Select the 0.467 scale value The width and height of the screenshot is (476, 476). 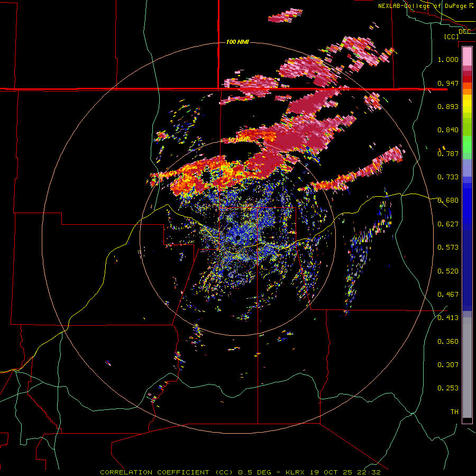[448, 295]
